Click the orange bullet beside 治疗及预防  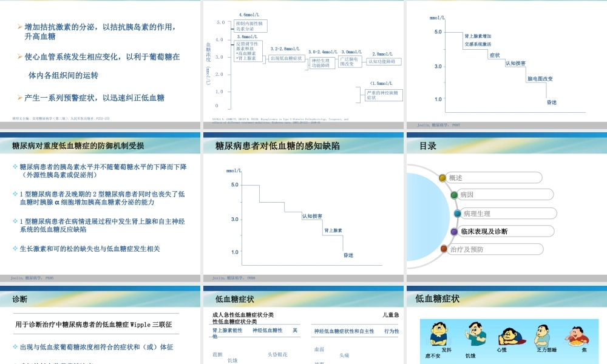(444, 249)
